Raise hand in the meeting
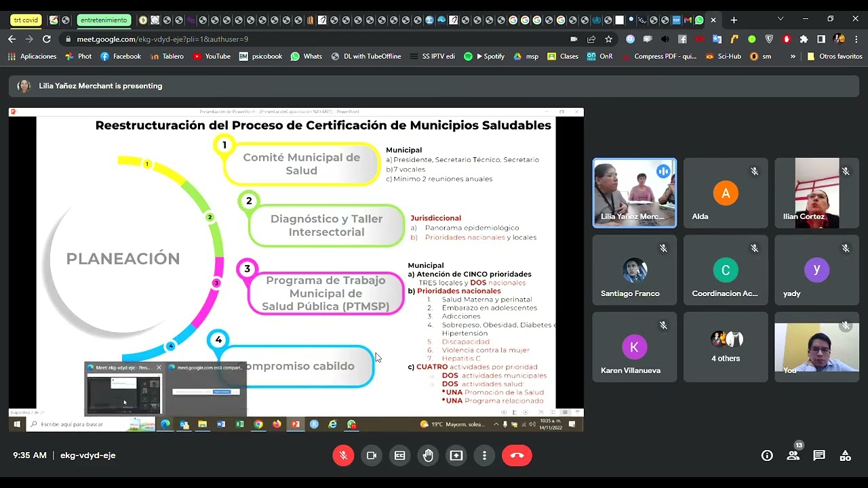This screenshot has height=488, width=868. (x=428, y=455)
